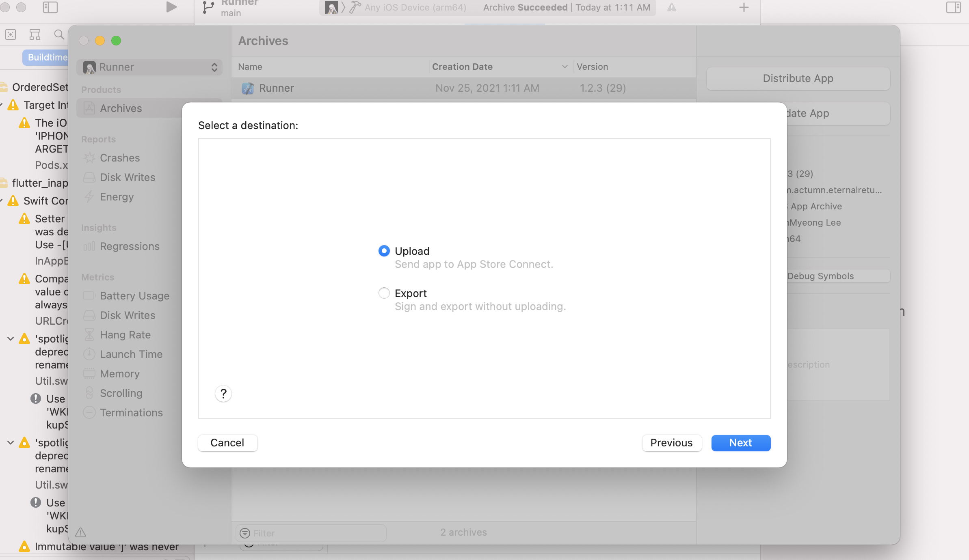Click Creation Date sort chevron
Viewport: 969px width, 560px height.
coord(565,67)
